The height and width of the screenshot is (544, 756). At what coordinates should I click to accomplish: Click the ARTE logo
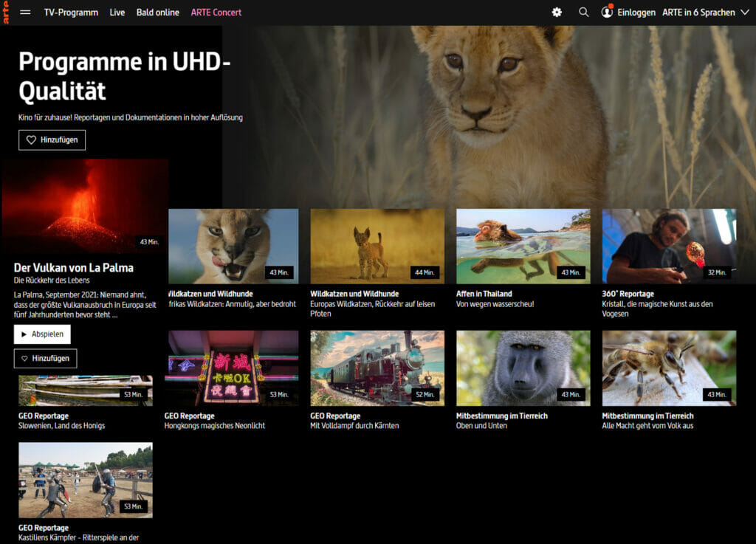(x=6, y=13)
